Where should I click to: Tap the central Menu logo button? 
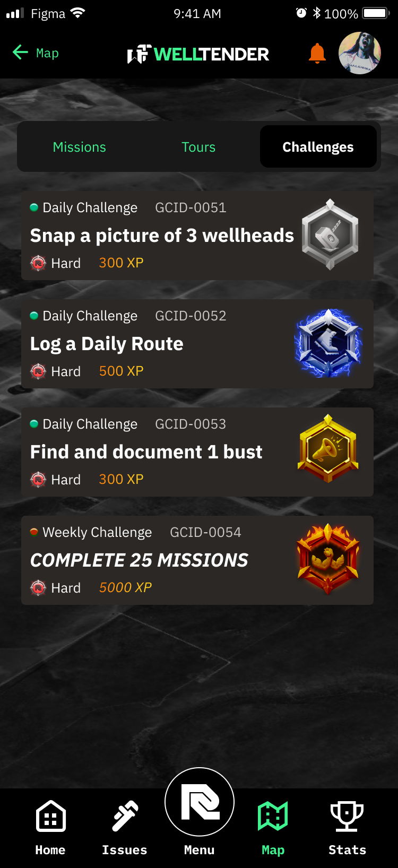[x=200, y=802]
